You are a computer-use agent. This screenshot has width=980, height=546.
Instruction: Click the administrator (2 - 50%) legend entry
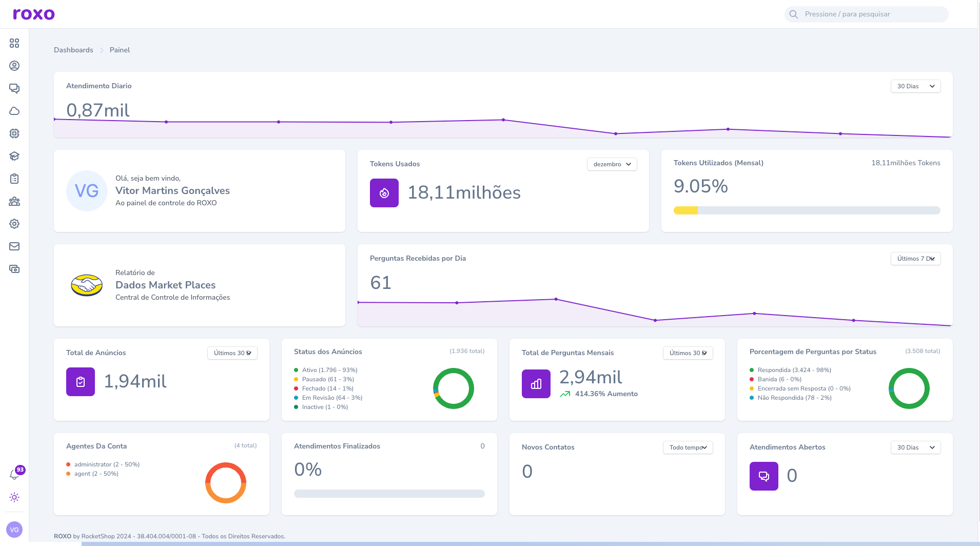pyautogui.click(x=103, y=464)
